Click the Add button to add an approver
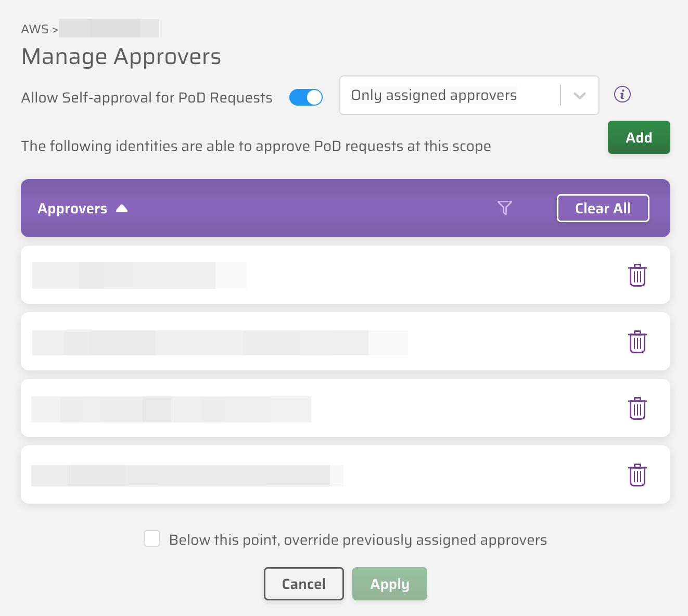 [x=639, y=137]
